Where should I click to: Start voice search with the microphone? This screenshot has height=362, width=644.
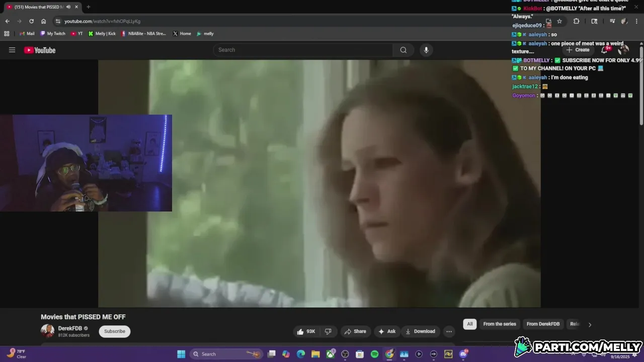click(x=426, y=50)
